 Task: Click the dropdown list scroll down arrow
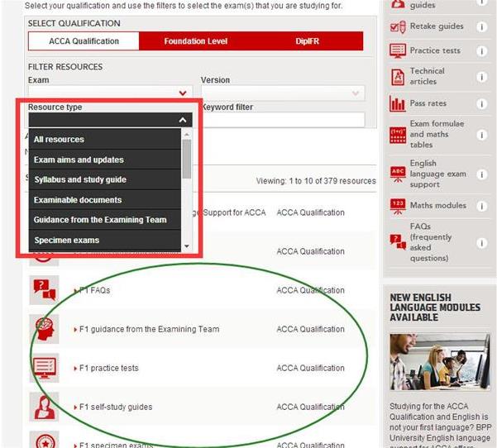point(187,246)
